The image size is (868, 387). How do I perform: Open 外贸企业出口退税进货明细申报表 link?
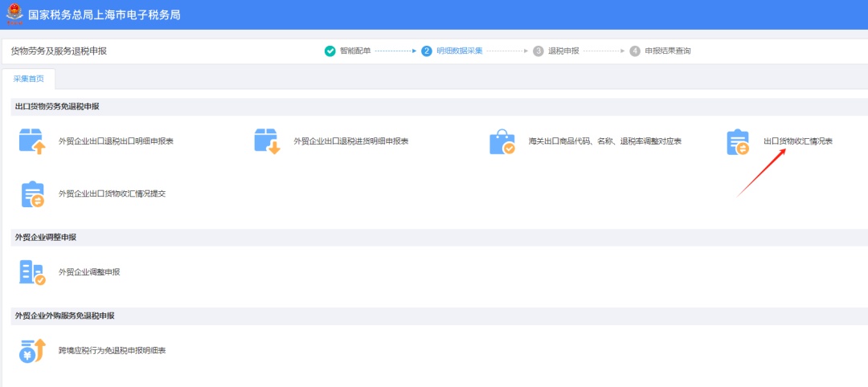(351, 141)
